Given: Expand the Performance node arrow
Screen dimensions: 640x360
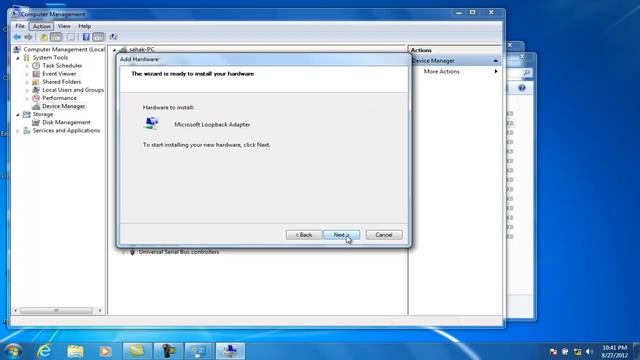Looking at the screenshot, I should 27,98.
